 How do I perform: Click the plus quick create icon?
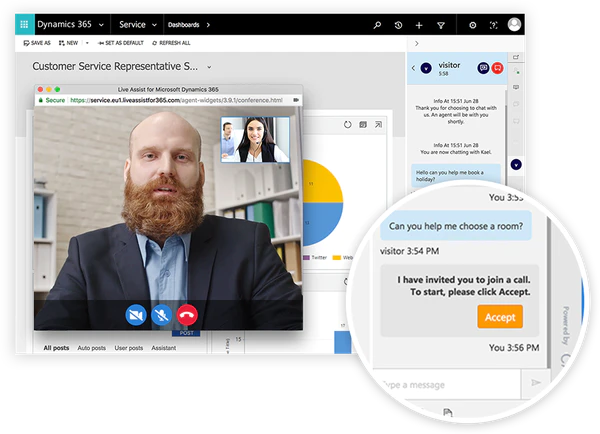coord(419,25)
